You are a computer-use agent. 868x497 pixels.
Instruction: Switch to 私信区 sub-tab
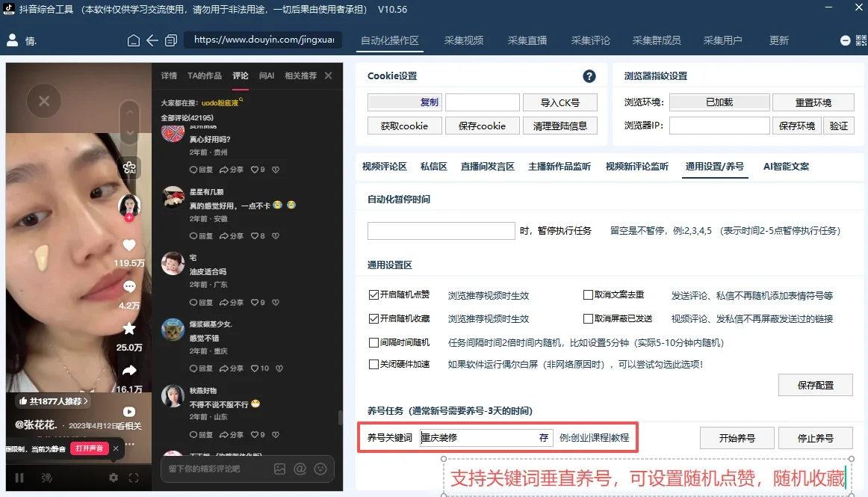click(433, 166)
